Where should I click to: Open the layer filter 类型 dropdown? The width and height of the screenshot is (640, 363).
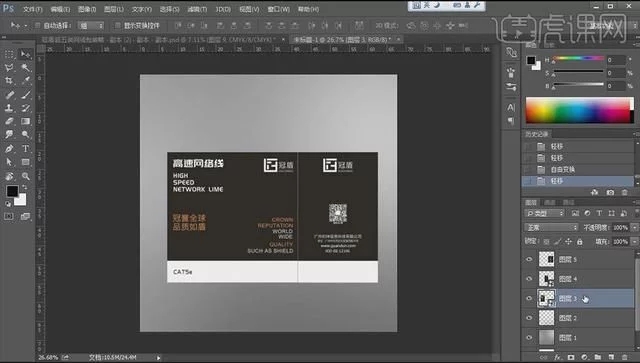tap(544, 213)
